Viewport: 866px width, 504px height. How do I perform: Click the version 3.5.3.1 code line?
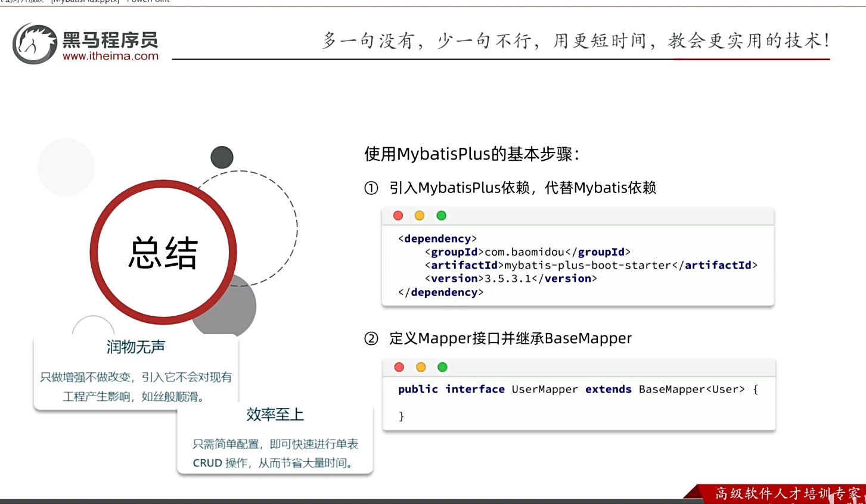point(511,278)
